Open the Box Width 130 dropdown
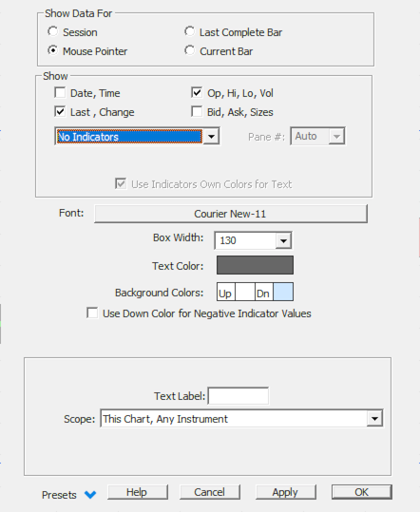Image resolution: width=420 pixels, height=512 pixels. click(x=283, y=240)
